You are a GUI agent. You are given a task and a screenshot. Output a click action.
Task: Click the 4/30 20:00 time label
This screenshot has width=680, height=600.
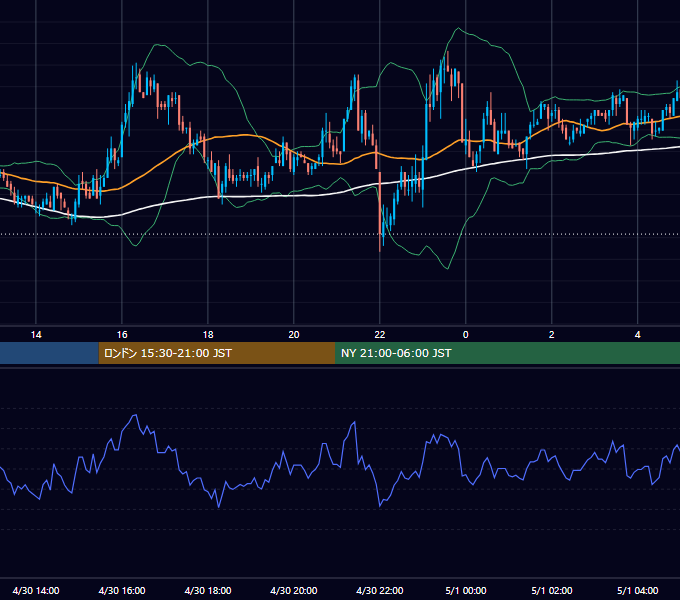(294, 590)
